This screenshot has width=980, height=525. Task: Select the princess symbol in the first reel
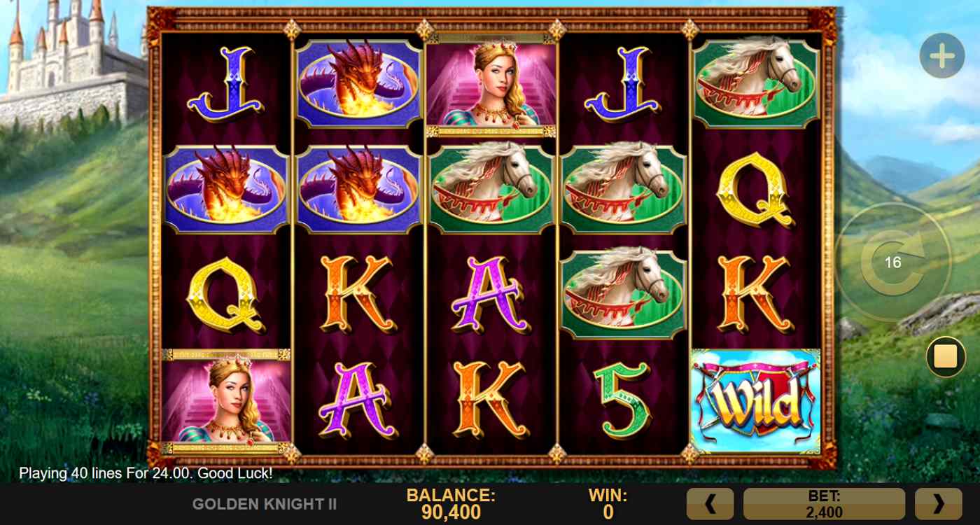[x=225, y=401]
